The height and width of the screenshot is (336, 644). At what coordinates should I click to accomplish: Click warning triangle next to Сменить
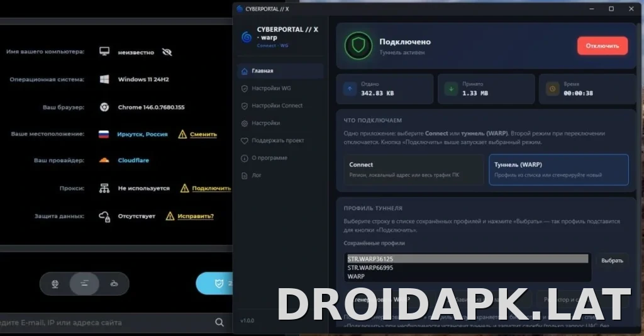click(182, 134)
